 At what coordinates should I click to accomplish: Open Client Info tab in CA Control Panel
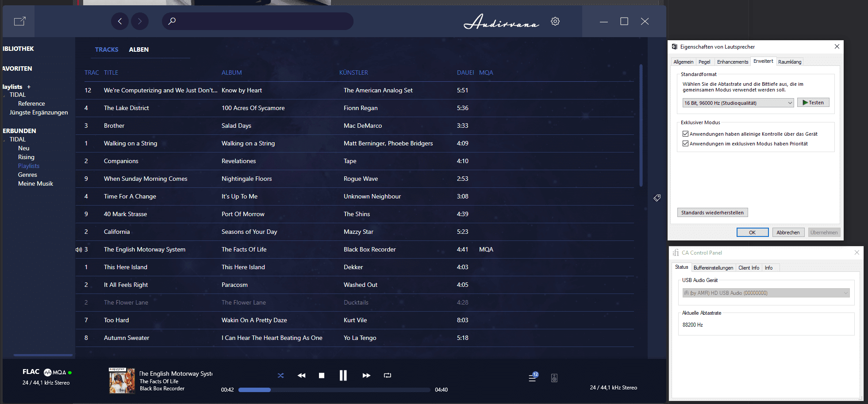[749, 268]
